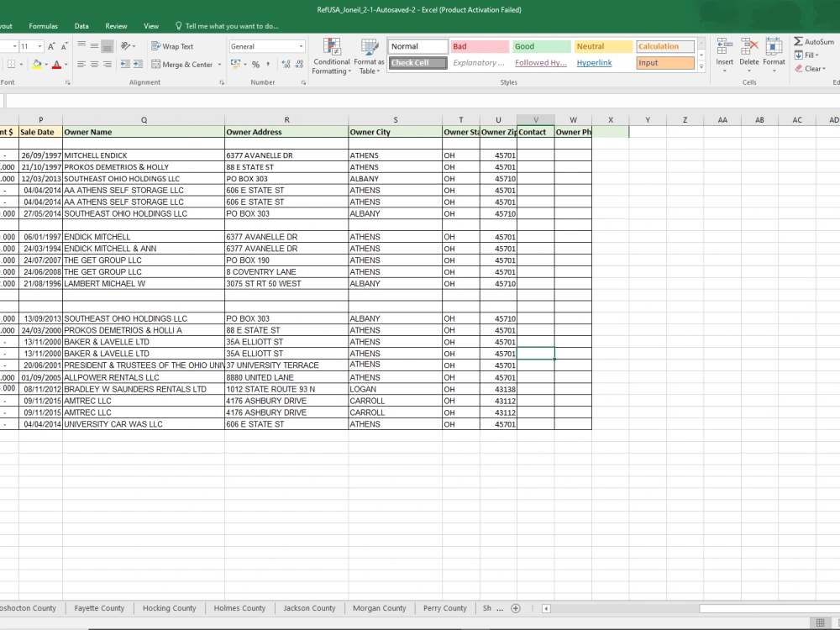Viewport: 840px width, 630px height.
Task: Apply the accounting number format
Action: [x=236, y=65]
